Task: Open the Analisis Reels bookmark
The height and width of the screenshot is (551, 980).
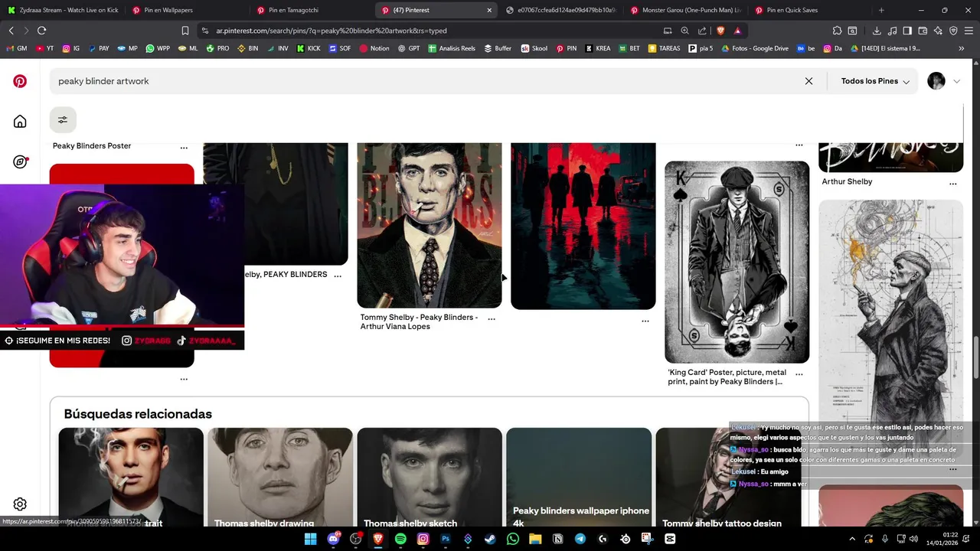Action: coord(452,48)
